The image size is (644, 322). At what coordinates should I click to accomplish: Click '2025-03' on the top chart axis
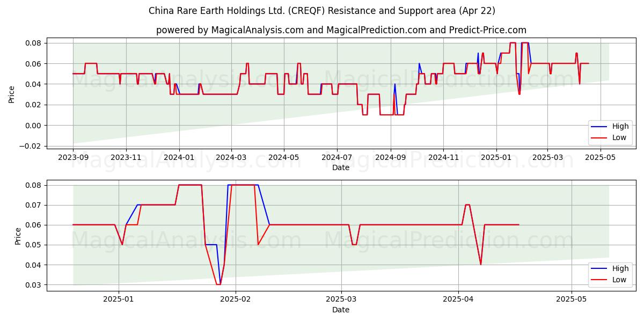tap(547, 158)
